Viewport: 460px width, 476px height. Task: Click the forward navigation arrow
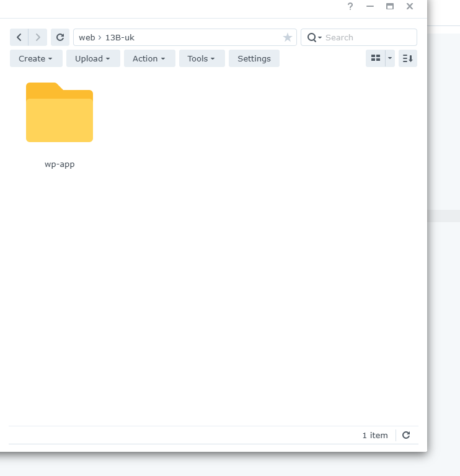click(38, 37)
